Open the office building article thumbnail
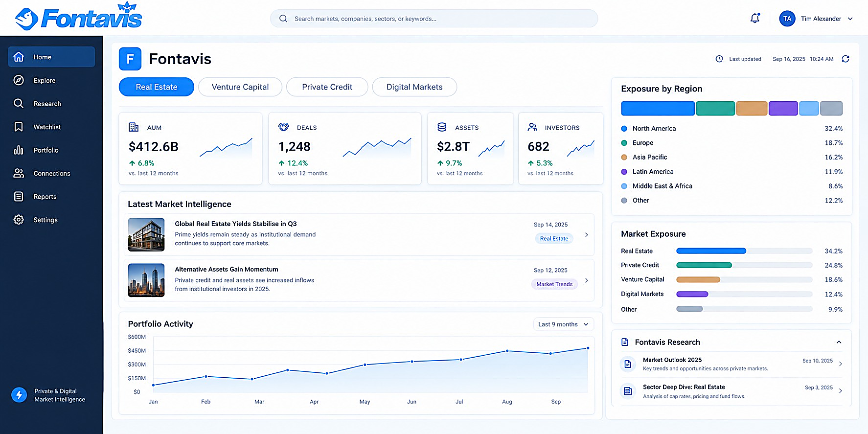This screenshot has width=868, height=434. tap(146, 235)
